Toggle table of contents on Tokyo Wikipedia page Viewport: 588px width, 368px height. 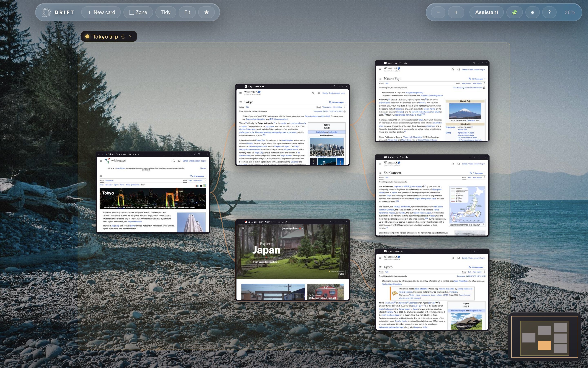[240, 102]
